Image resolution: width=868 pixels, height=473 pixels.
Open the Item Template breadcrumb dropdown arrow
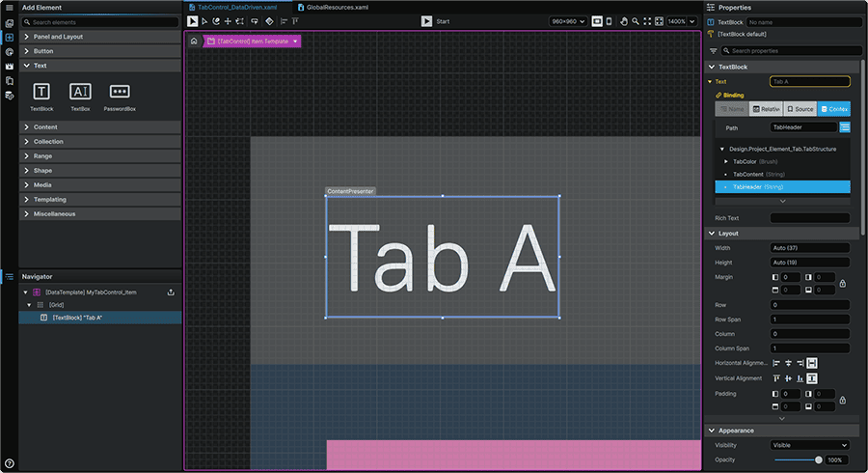(295, 42)
